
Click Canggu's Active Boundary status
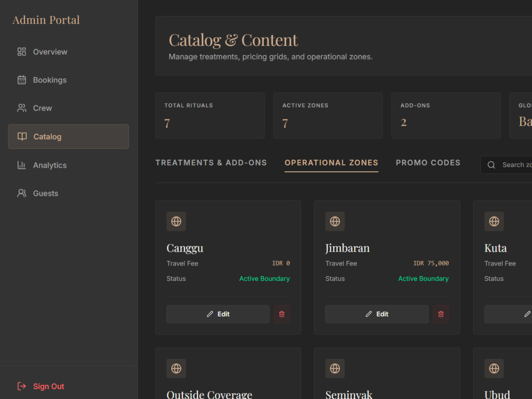(x=264, y=279)
